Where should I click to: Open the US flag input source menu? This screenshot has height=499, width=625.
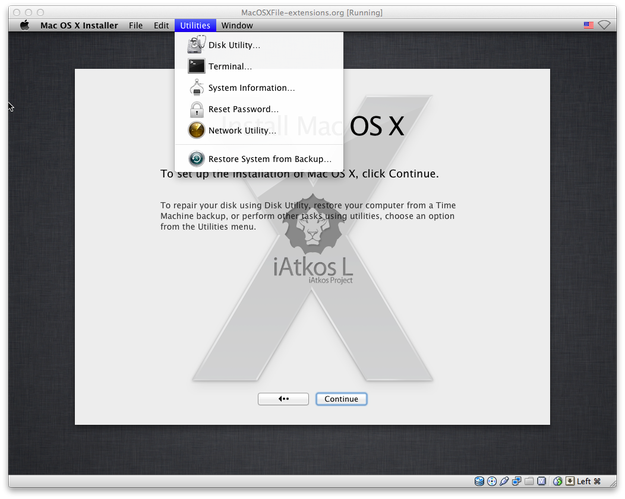[588, 25]
